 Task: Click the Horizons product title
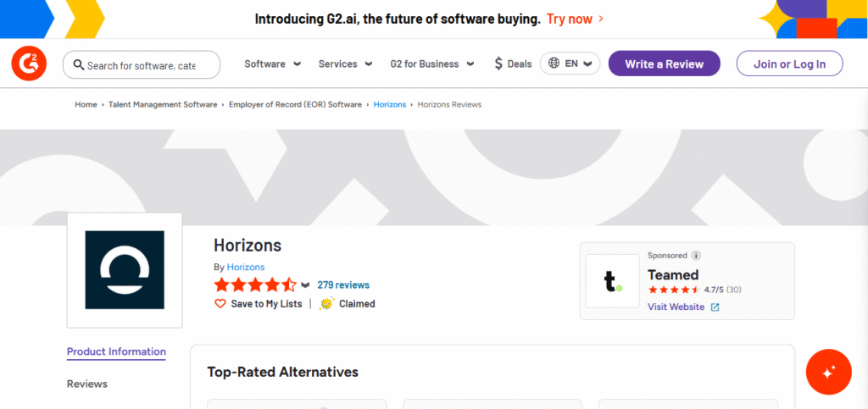(x=248, y=245)
